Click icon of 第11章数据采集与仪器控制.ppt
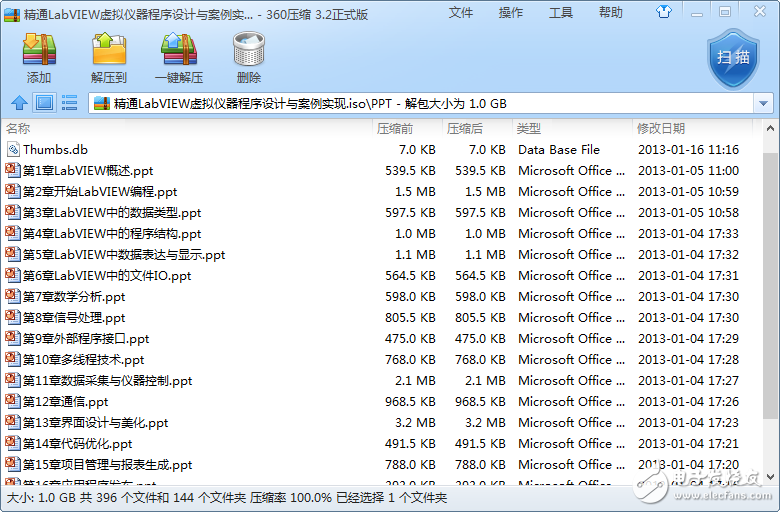The image size is (780, 512). [12, 380]
